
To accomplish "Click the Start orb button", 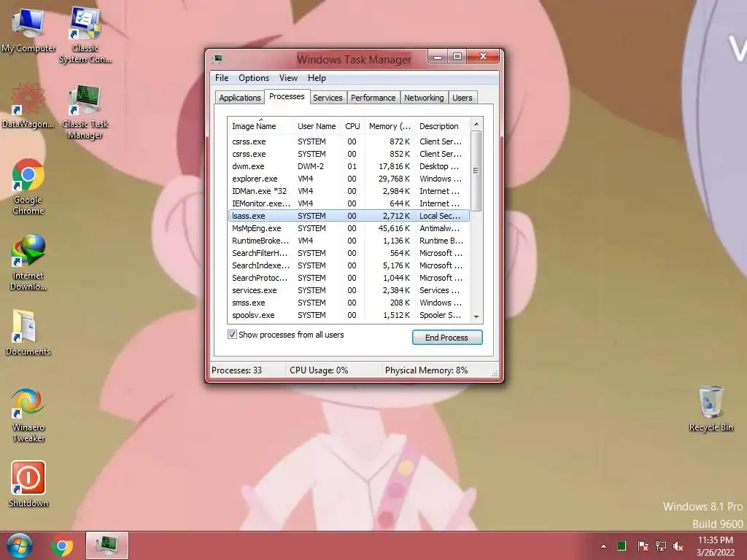I will 19,545.
